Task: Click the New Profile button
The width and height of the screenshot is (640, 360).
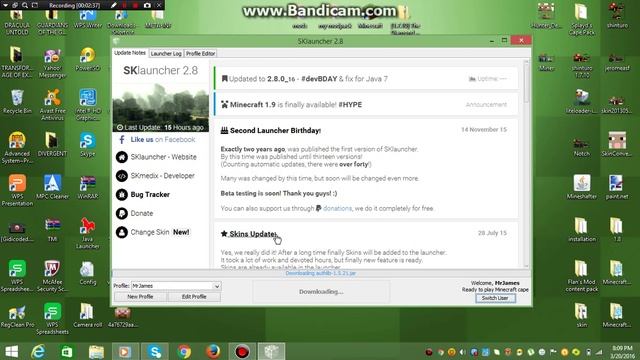Action: click(140, 297)
